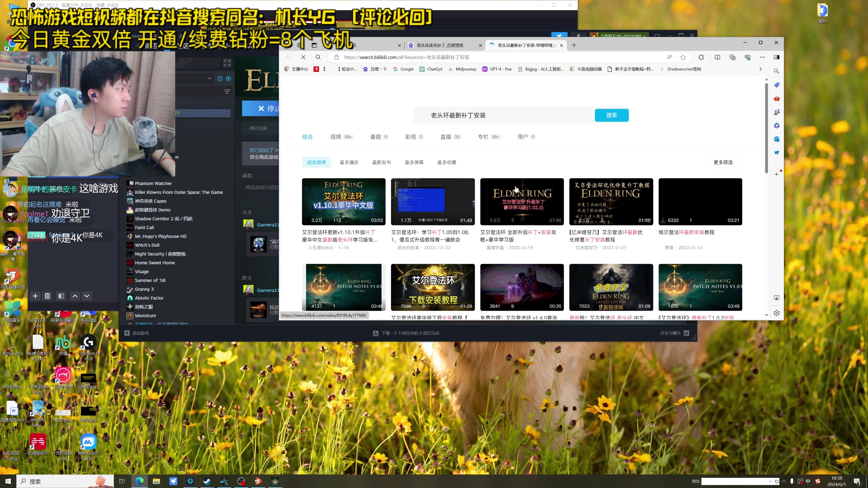The image size is (868, 488).
Task: Open Edge settings and more menu
Action: [762, 57]
